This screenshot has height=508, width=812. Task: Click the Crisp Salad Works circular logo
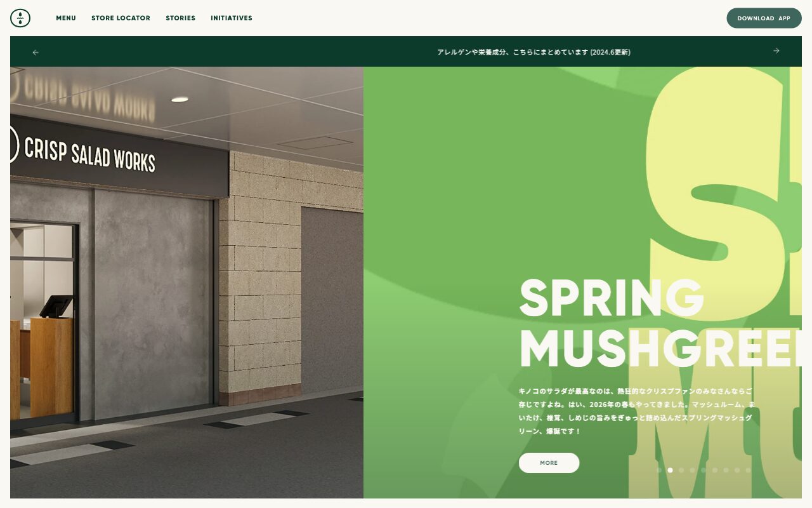(x=20, y=18)
